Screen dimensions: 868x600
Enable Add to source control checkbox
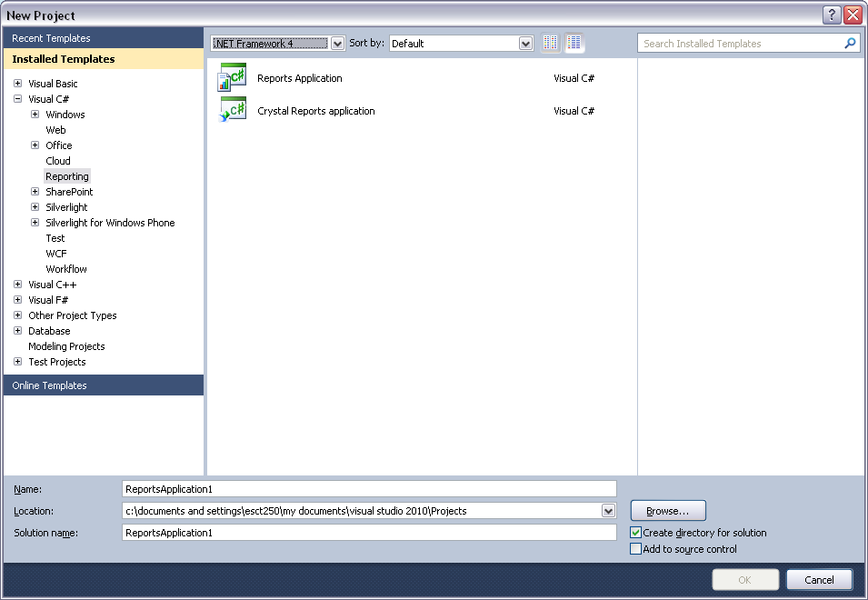(x=635, y=549)
